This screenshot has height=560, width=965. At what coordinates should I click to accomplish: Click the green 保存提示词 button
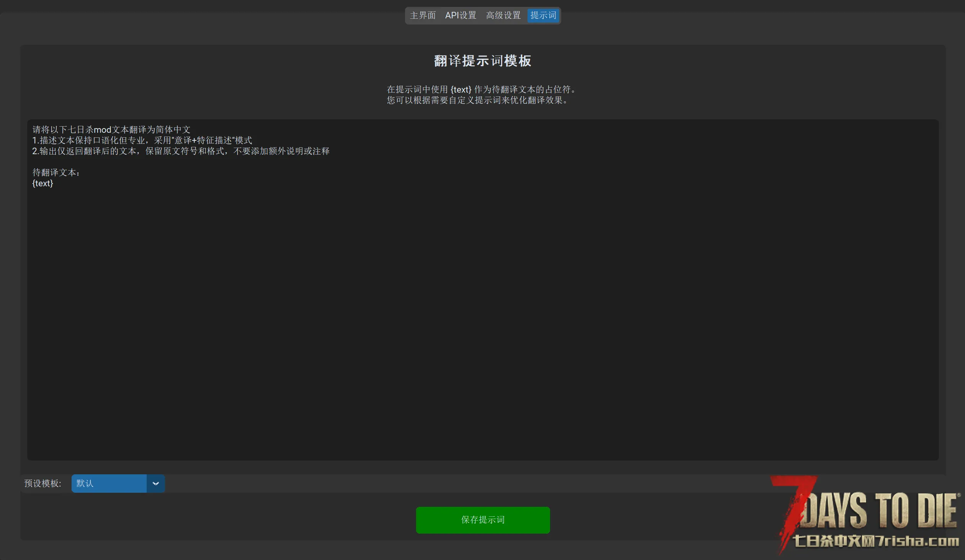click(483, 520)
